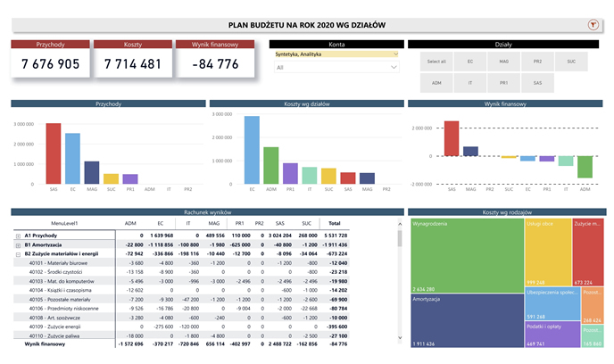Viewport: 614px width, 364px height.
Task: Collapse the B2 Zużycie materiałów i energii row
Action: coord(18,253)
